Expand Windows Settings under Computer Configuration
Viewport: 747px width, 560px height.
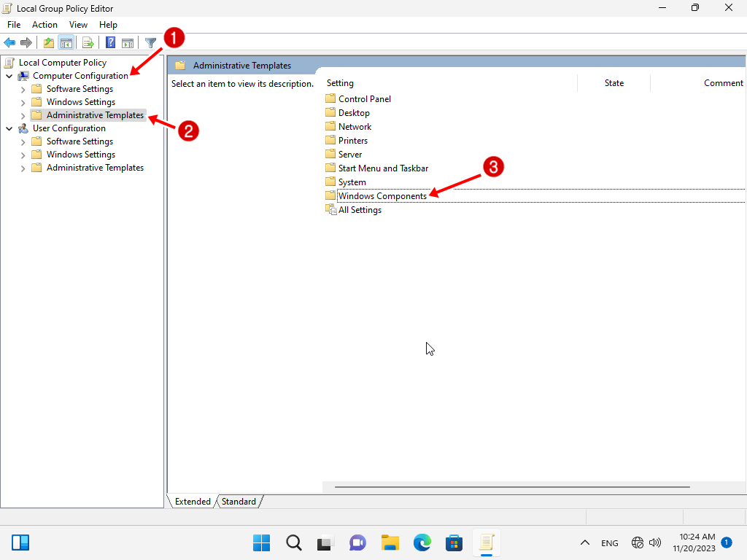point(23,102)
